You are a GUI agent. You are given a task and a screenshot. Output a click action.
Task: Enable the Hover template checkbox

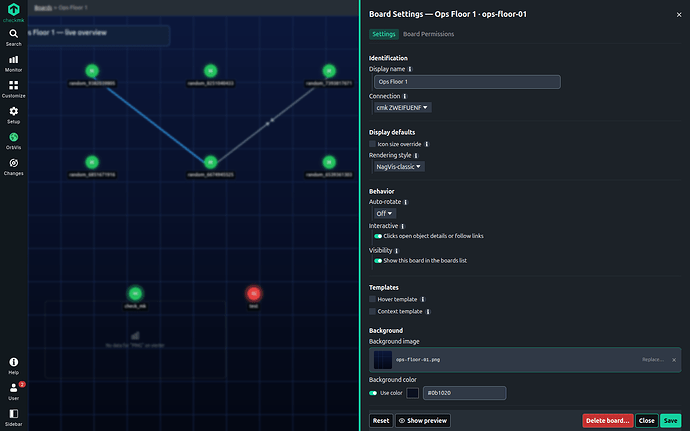tap(372, 299)
